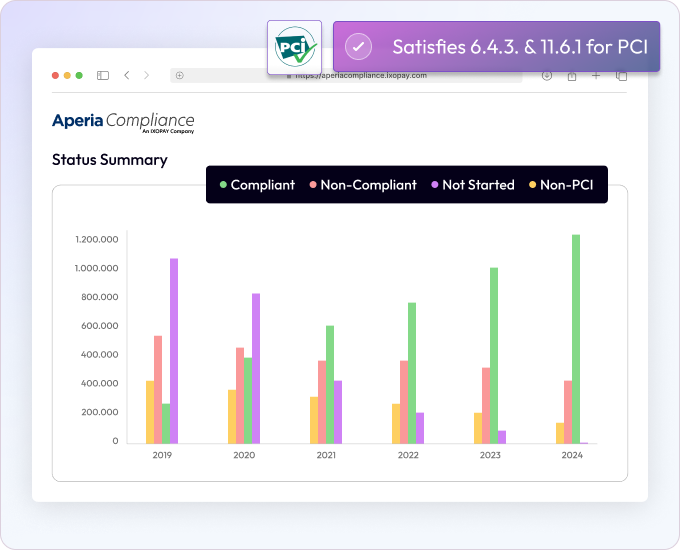Go forward with the right arrow
This screenshot has height=550, width=680.
click(147, 75)
